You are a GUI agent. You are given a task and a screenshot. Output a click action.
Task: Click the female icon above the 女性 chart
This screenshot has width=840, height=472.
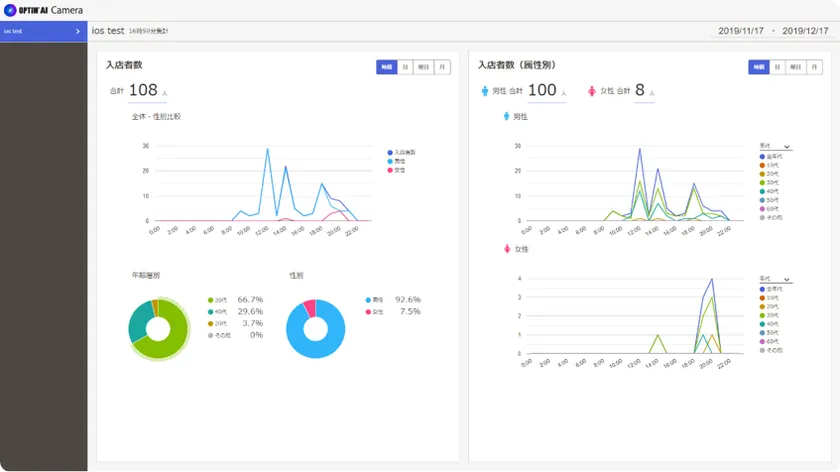pyautogui.click(x=506, y=248)
